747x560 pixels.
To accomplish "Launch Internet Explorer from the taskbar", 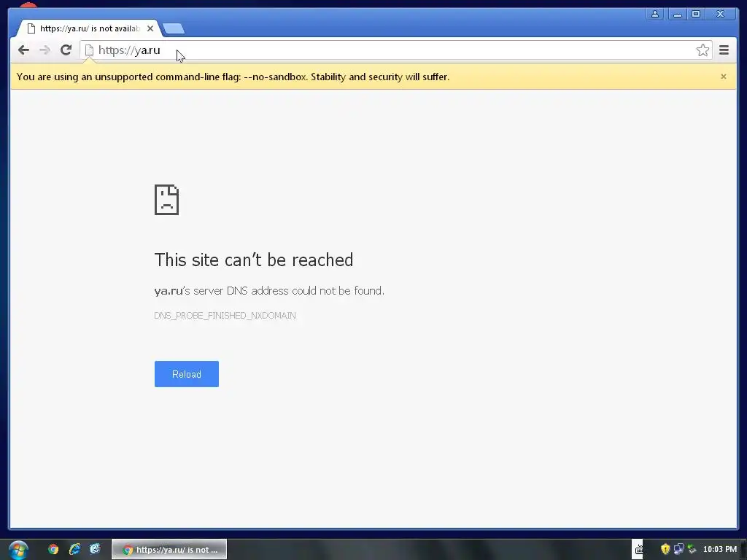I will (74, 550).
